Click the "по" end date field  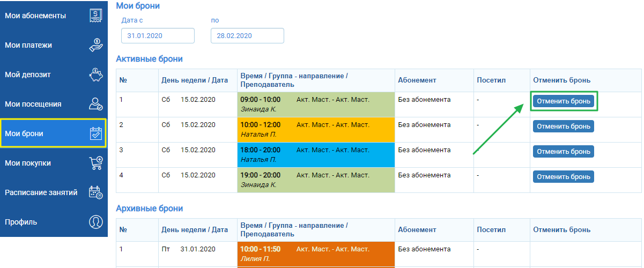coord(247,36)
